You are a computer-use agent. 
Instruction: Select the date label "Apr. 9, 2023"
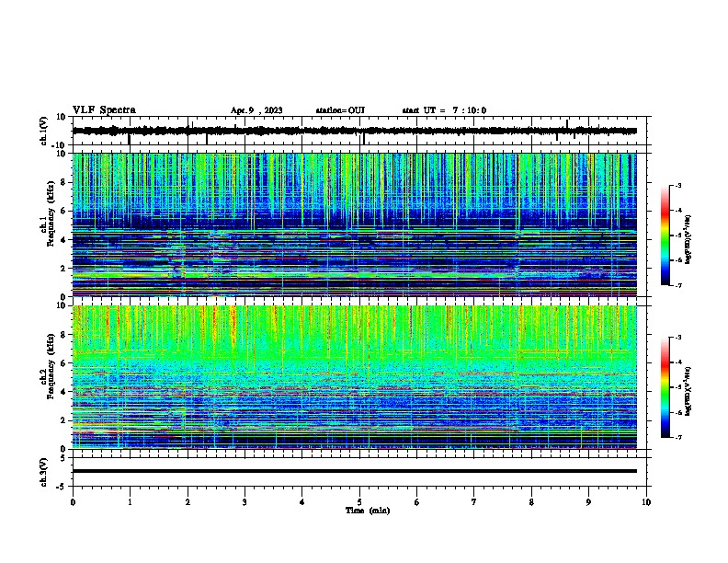256,110
